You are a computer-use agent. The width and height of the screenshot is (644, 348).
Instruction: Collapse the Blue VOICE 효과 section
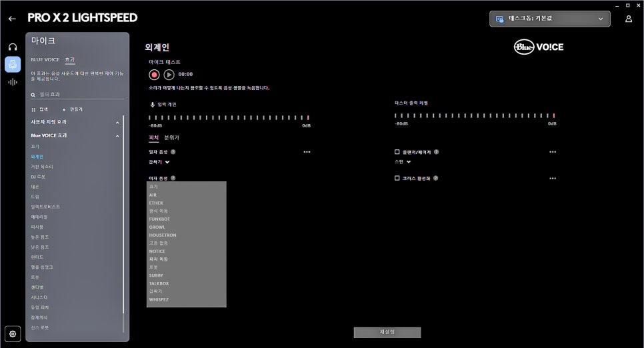coord(117,136)
